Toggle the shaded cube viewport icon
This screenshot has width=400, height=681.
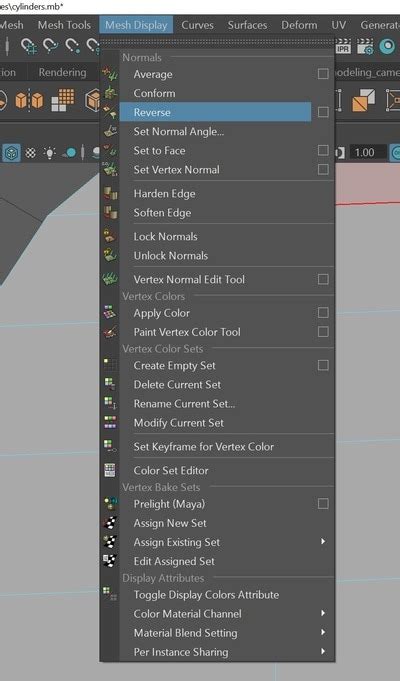coord(12,153)
